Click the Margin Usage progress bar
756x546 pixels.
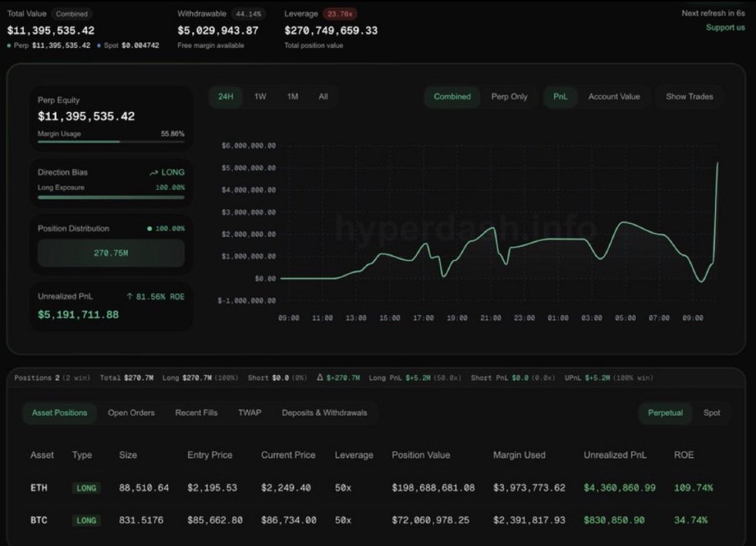[111, 141]
